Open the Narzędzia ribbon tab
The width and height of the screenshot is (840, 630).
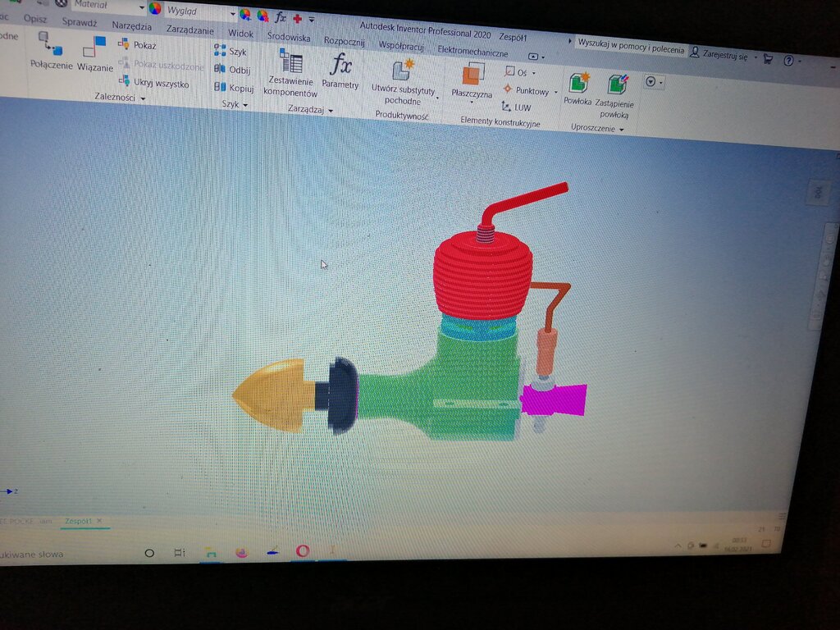(x=131, y=25)
